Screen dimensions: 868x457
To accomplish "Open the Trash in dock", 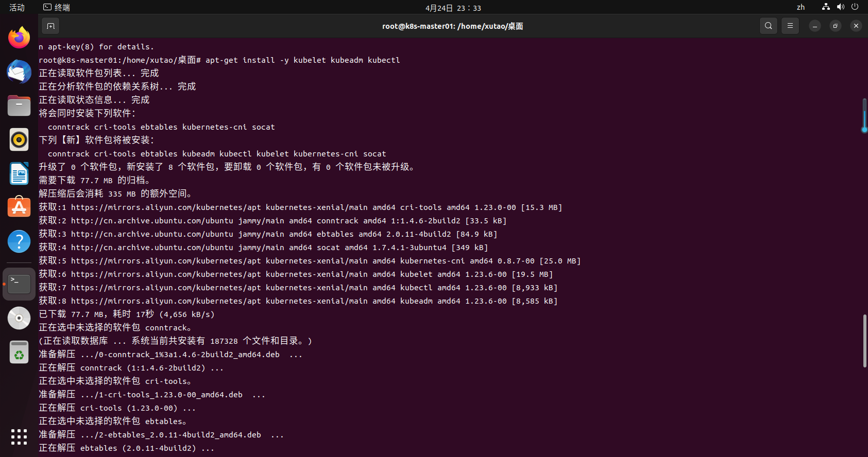I will click(19, 352).
